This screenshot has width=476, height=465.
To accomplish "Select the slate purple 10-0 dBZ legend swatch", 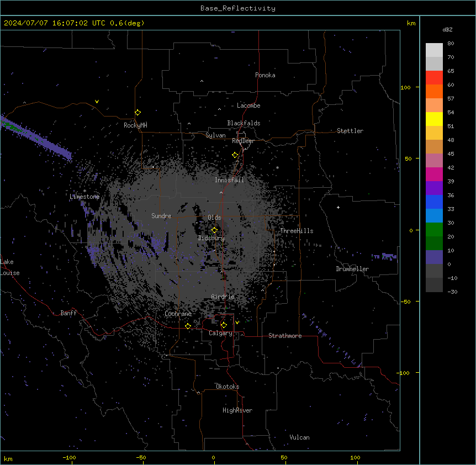I will [x=434, y=257].
